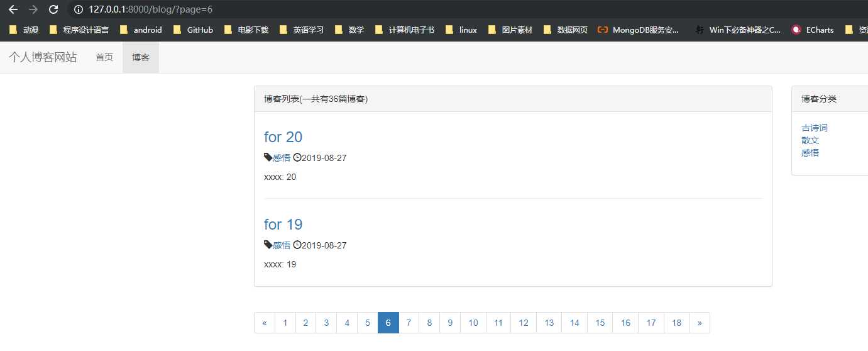Click the browser forward arrow

(x=33, y=9)
